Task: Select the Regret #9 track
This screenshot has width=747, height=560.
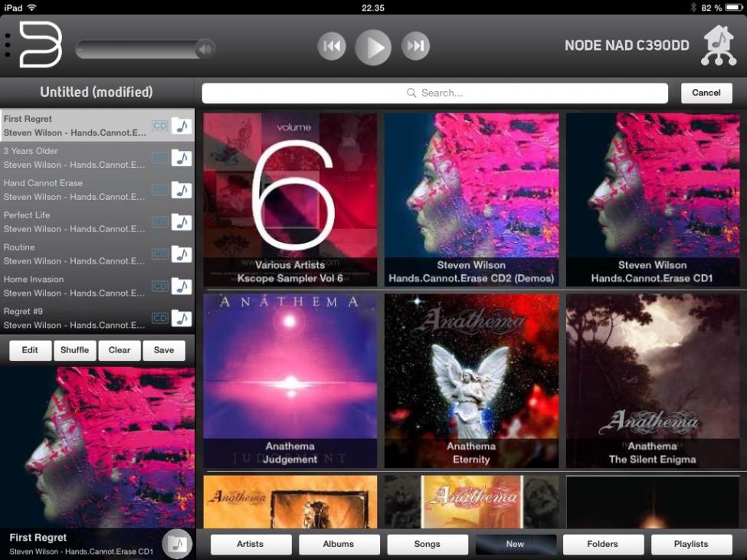Action: [97, 318]
